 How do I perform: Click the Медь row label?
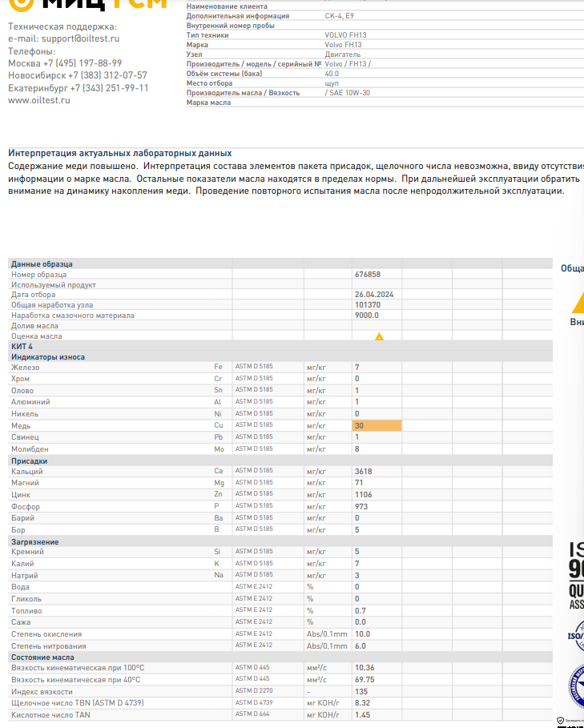pyautogui.click(x=21, y=426)
